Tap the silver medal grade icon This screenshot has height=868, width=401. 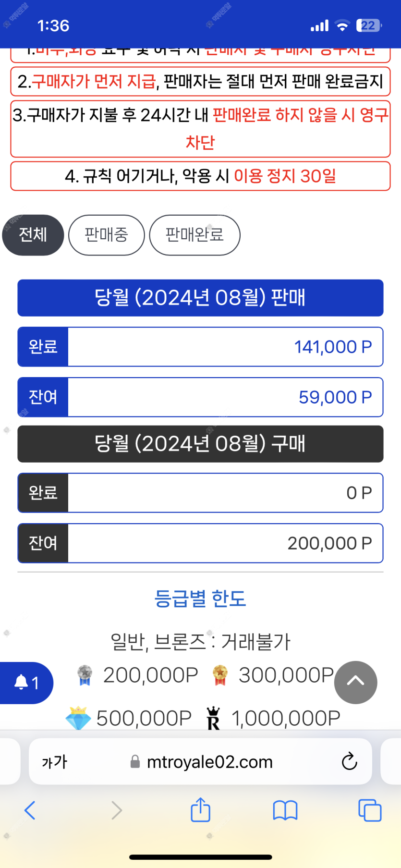click(85, 675)
